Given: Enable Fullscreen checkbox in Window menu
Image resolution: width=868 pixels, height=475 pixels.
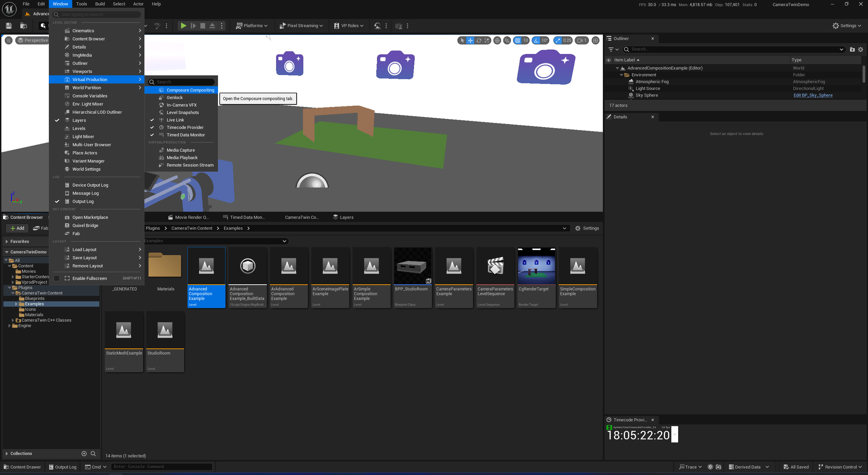Looking at the screenshot, I should click(57, 278).
